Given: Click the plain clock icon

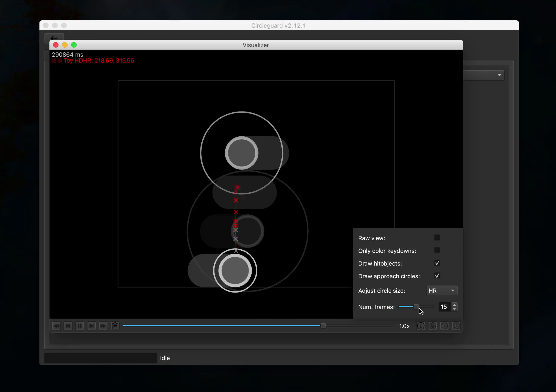Looking at the screenshot, I should click(x=444, y=326).
